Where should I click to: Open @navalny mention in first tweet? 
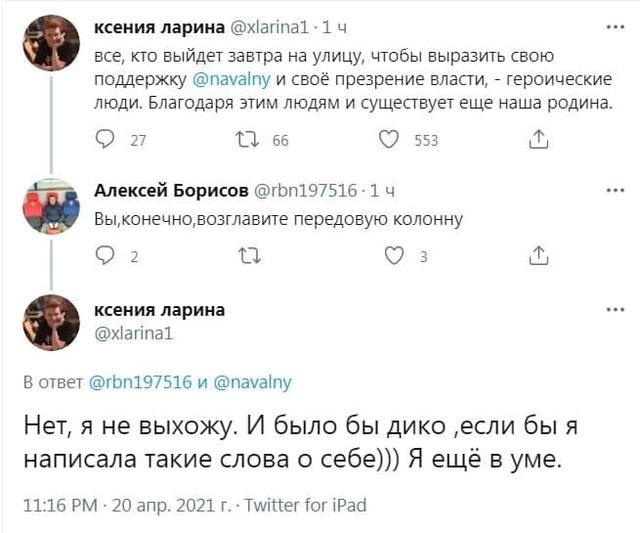tap(231, 79)
